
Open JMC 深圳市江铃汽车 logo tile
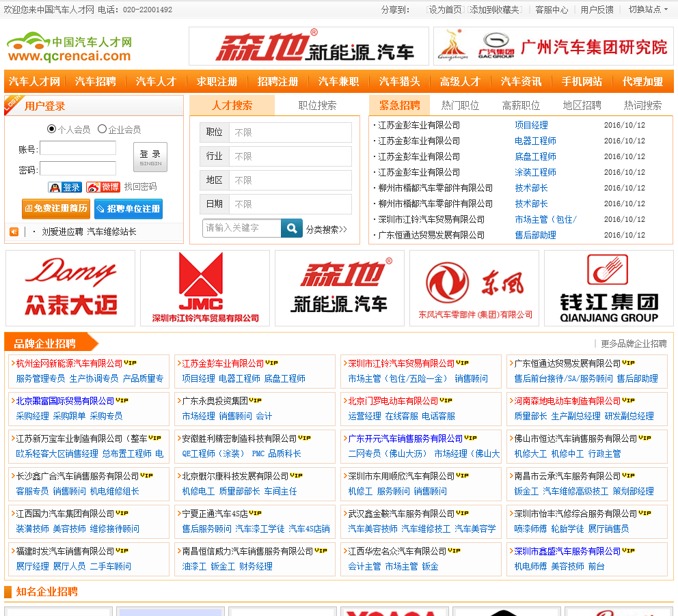coord(205,288)
